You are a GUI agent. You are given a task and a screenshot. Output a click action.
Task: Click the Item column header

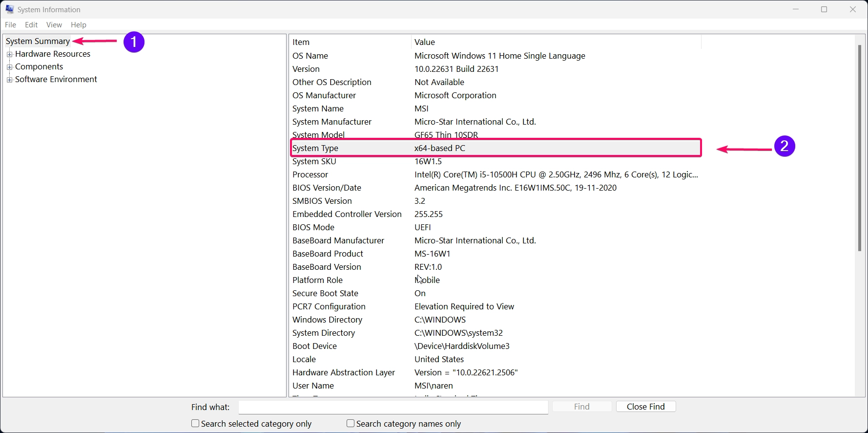(x=351, y=42)
